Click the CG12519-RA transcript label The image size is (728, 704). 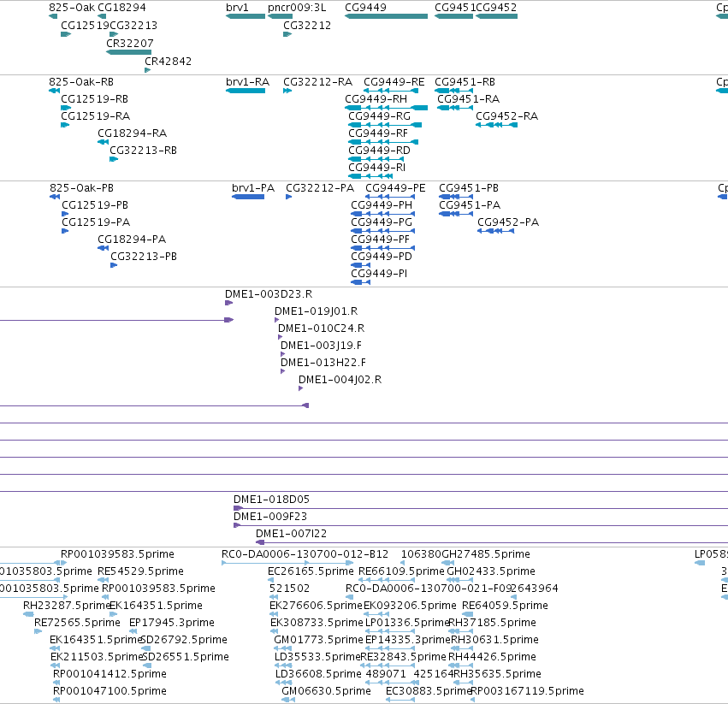pyautogui.click(x=95, y=116)
